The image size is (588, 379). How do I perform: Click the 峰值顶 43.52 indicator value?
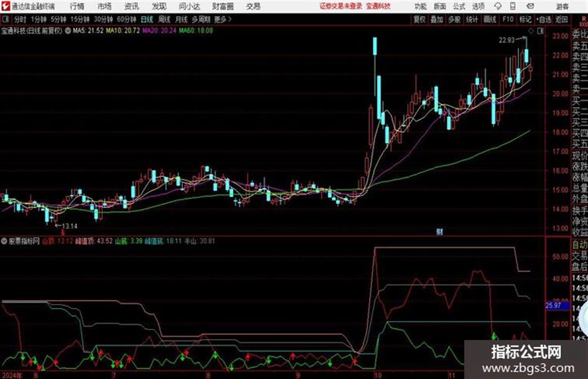click(94, 241)
